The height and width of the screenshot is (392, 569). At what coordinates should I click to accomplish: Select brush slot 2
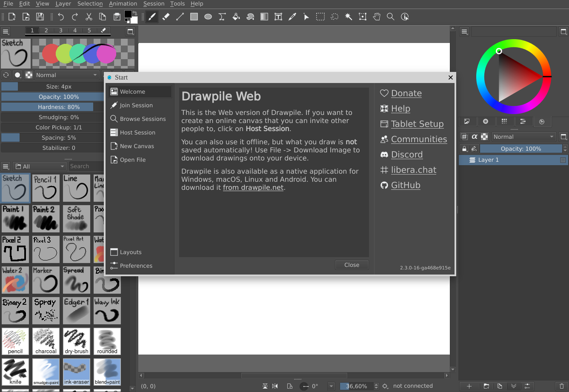point(46,31)
